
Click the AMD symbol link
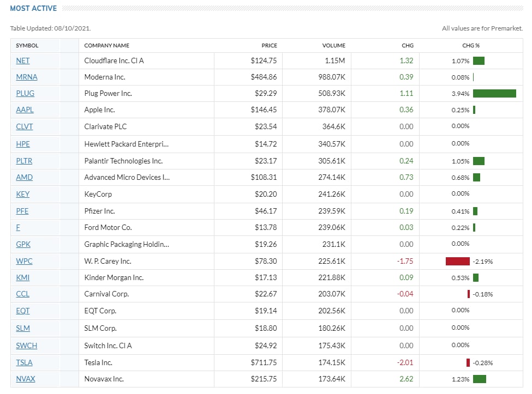25,177
